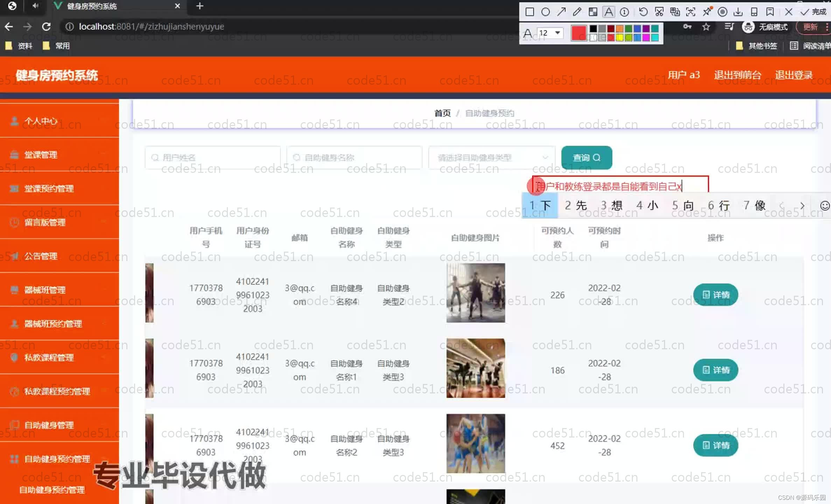The height and width of the screenshot is (504, 831).
Task: Select the arrow drawing tool
Action: [x=561, y=12]
